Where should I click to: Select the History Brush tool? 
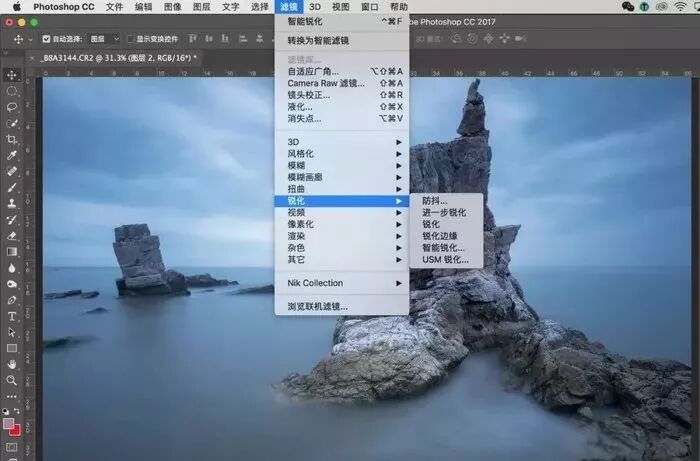point(12,220)
